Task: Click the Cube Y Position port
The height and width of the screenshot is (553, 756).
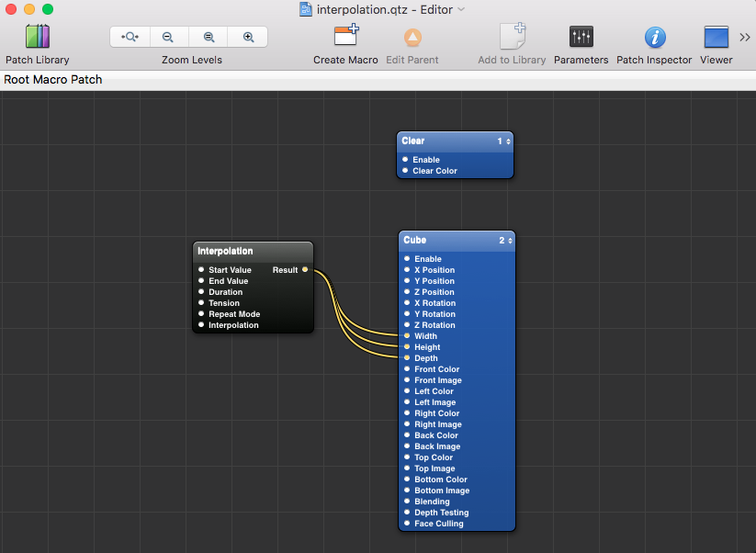Action: pyautogui.click(x=407, y=280)
